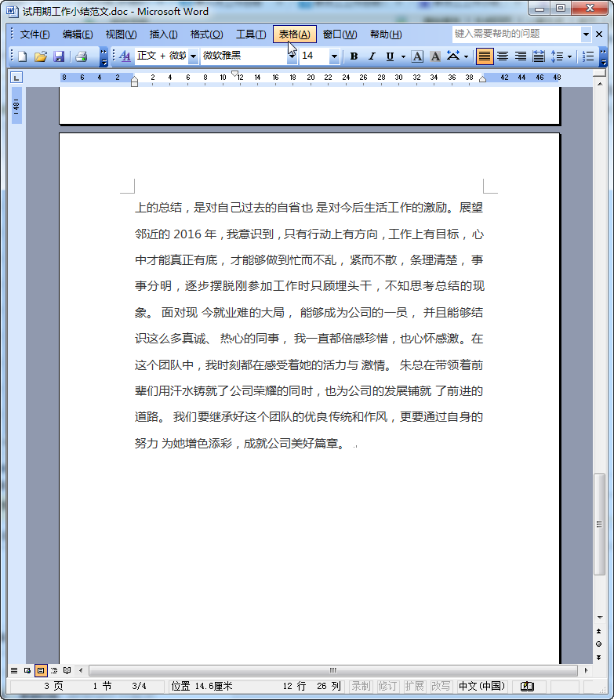This screenshot has width=614, height=700.
Task: Open the 表格(A) menu
Action: 295,34
